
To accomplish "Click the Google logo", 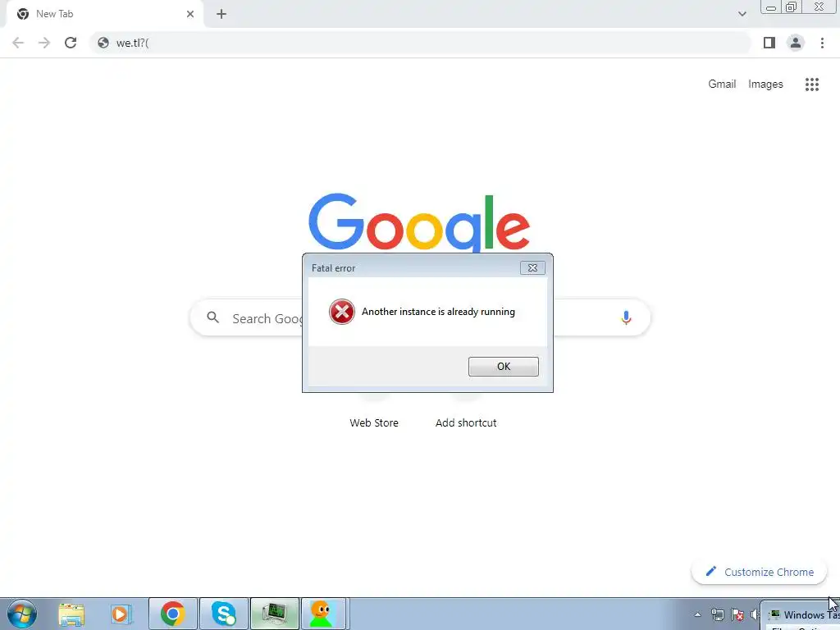I will point(419,223).
